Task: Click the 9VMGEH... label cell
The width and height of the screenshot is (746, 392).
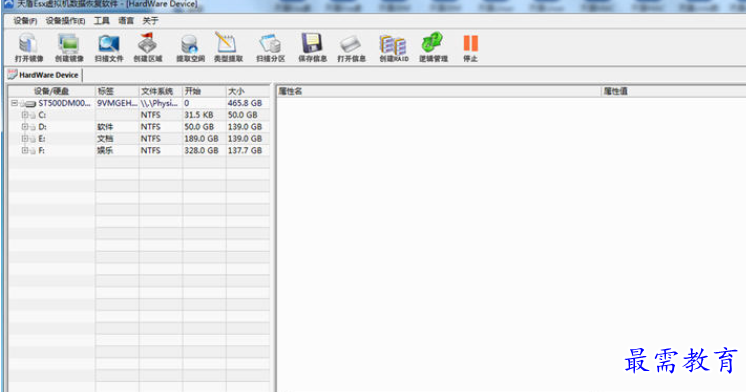Action: point(117,103)
